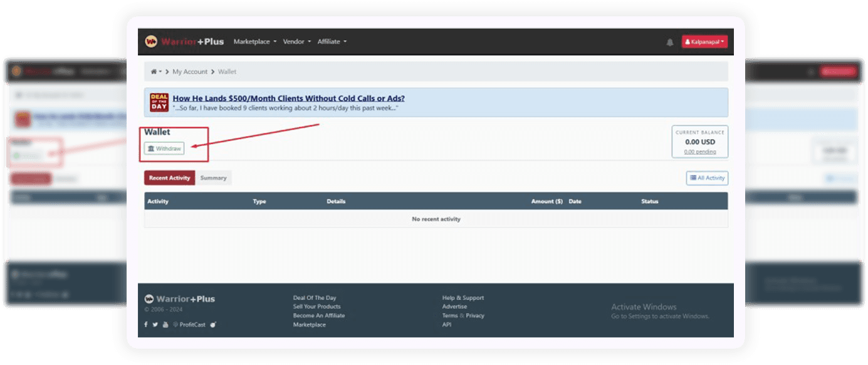
Task: Click the Date column header
Action: (x=575, y=202)
